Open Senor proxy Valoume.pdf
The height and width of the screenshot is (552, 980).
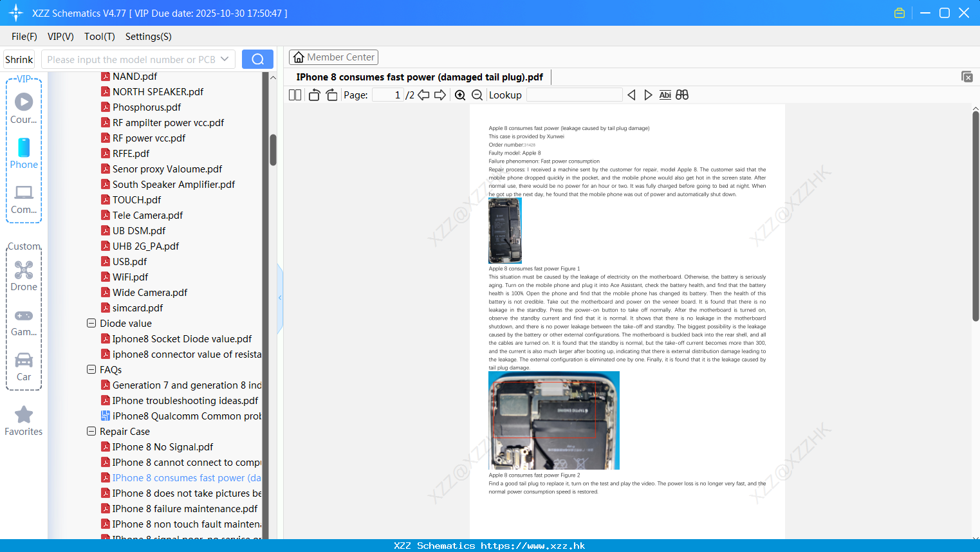pos(162,169)
